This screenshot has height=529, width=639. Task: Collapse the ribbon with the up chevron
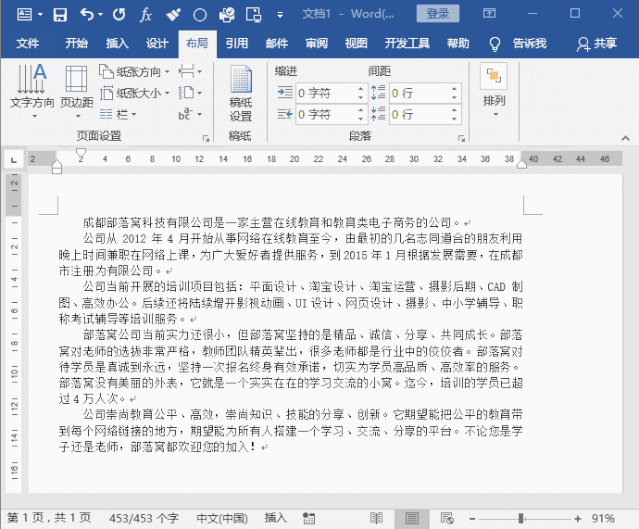pyautogui.click(x=626, y=139)
